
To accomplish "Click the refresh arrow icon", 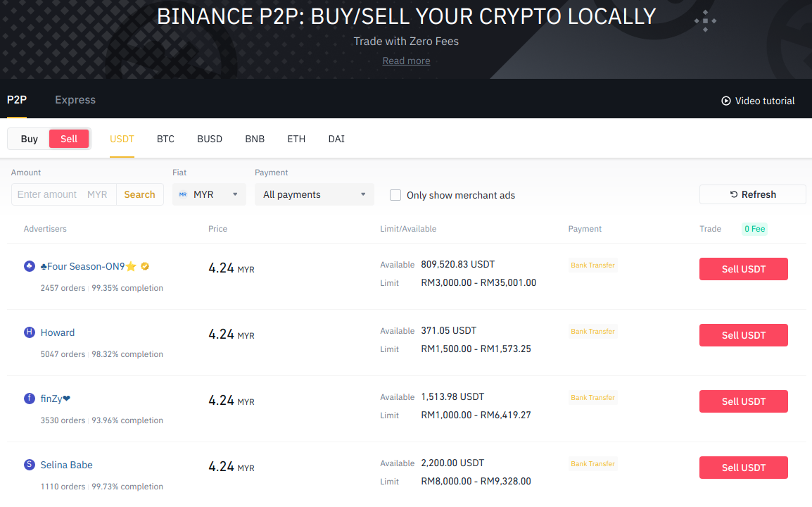I will coord(734,194).
